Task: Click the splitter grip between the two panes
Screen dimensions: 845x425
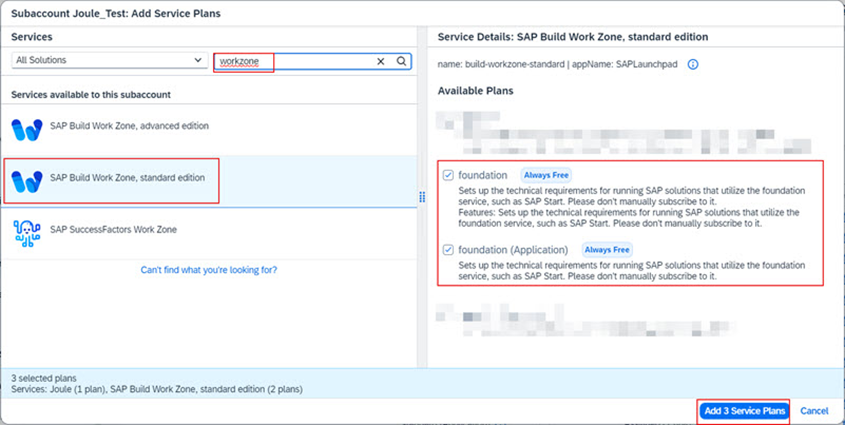Action: click(x=422, y=197)
